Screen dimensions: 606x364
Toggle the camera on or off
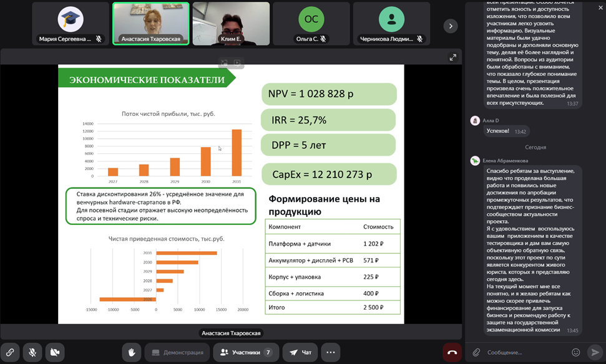click(x=55, y=352)
